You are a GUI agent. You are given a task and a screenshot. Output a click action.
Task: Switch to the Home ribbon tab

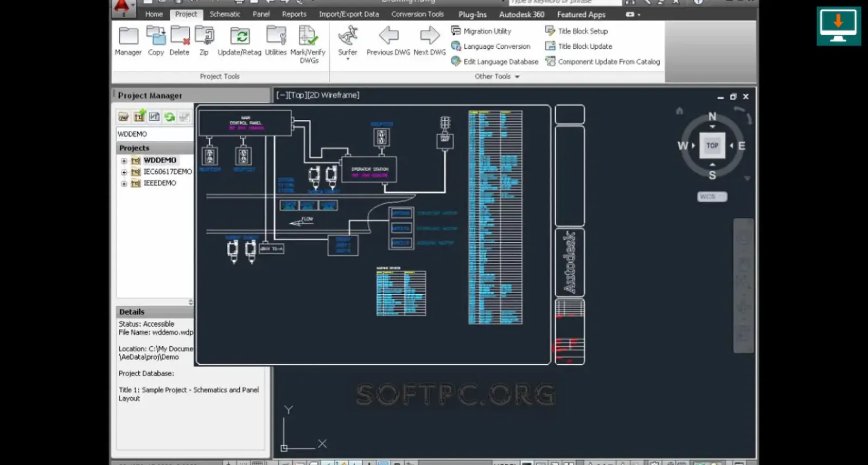coord(154,14)
